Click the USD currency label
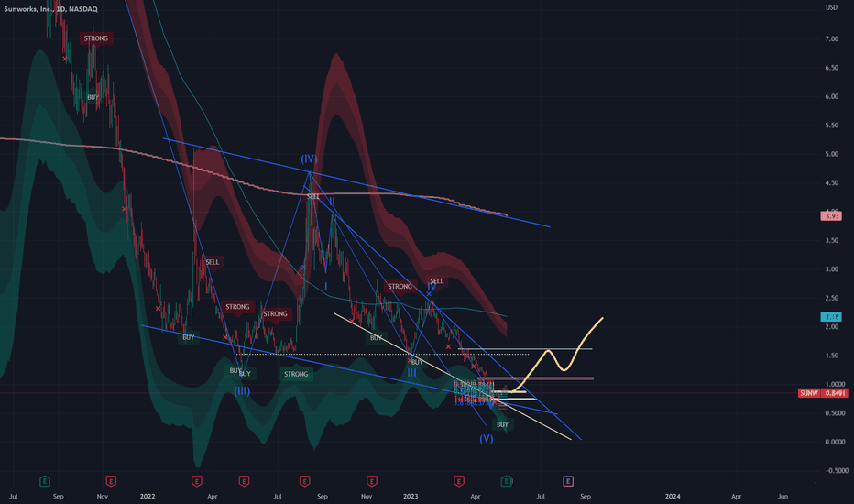 tap(831, 7)
